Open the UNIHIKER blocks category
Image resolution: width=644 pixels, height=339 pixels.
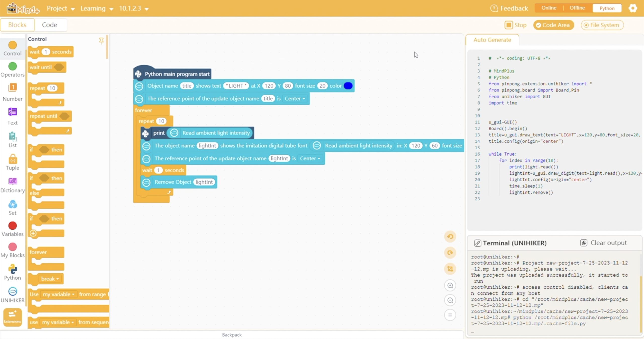[12, 294]
